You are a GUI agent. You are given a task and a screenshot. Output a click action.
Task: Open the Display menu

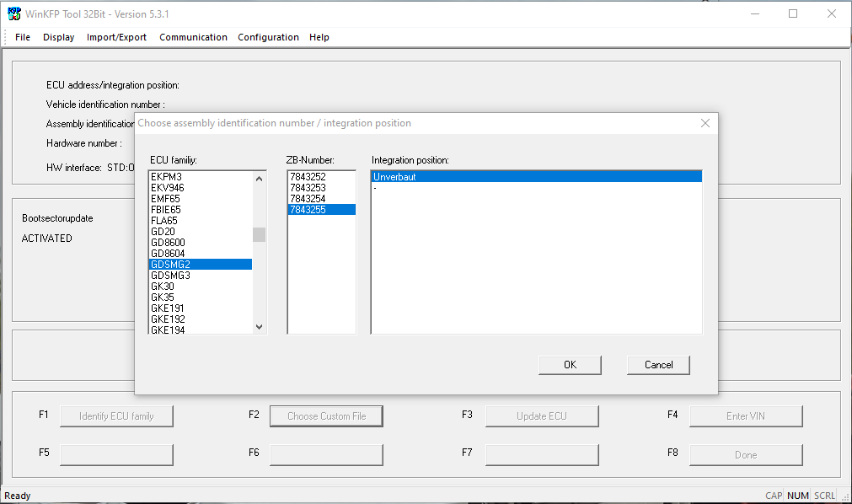click(59, 37)
